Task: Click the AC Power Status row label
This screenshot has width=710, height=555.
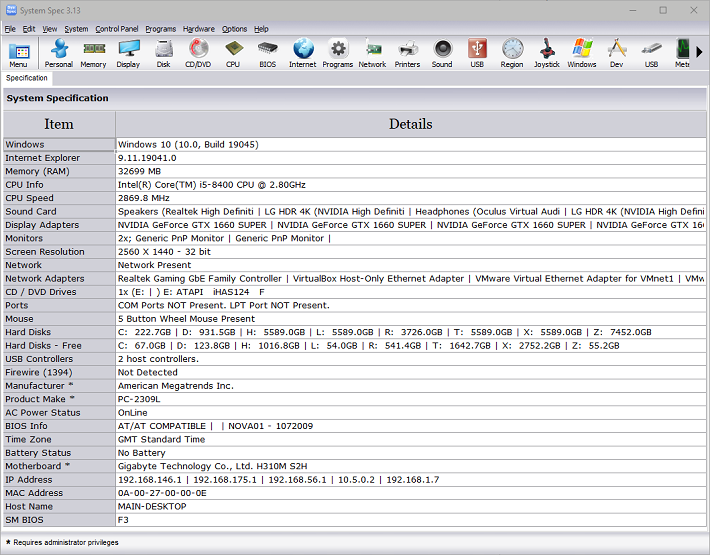Action: 59,412
